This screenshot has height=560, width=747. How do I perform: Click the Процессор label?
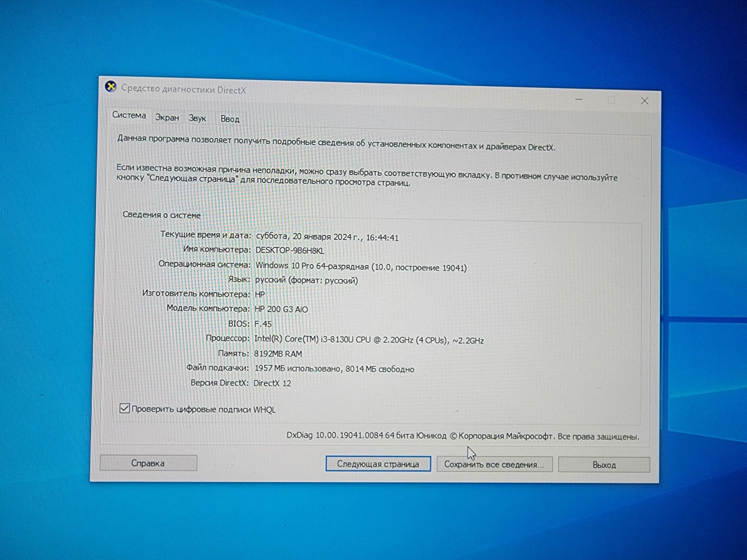coord(227,338)
